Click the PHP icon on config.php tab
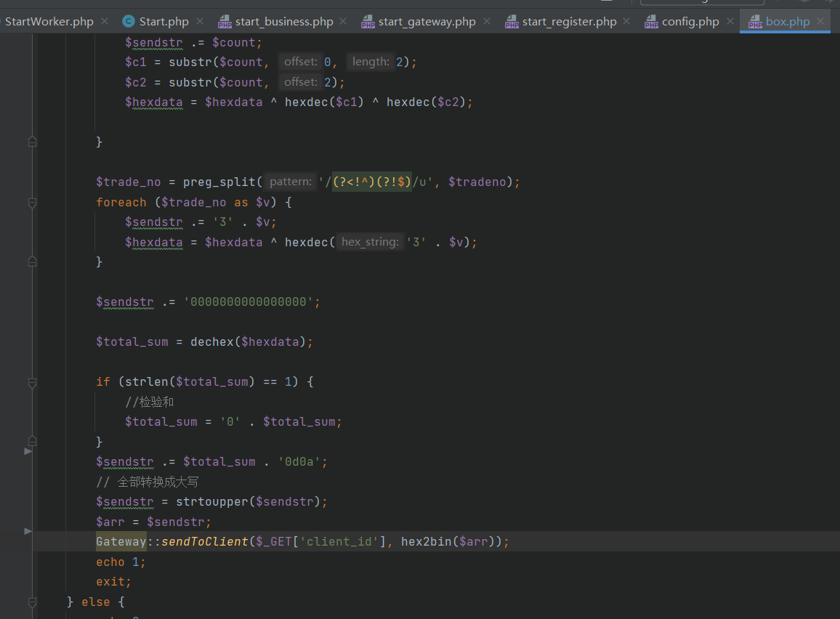This screenshot has height=619, width=840. (x=651, y=21)
